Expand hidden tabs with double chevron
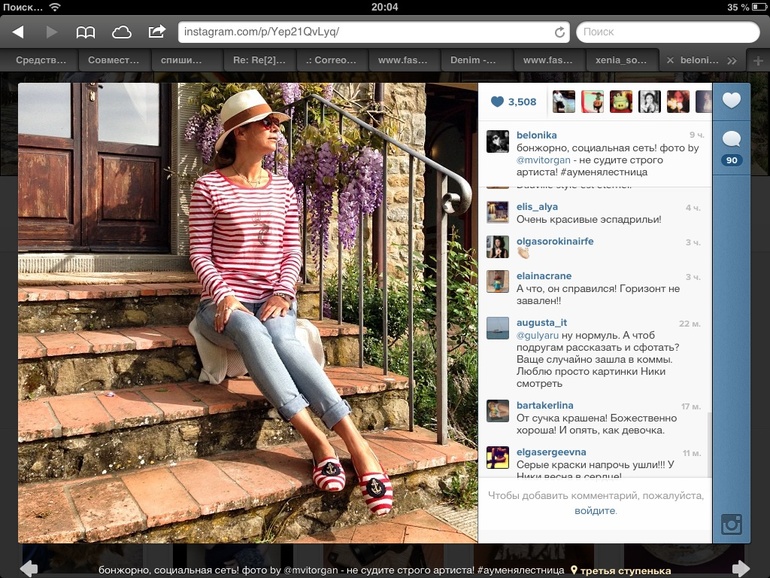This screenshot has width=770, height=578. 732,61
